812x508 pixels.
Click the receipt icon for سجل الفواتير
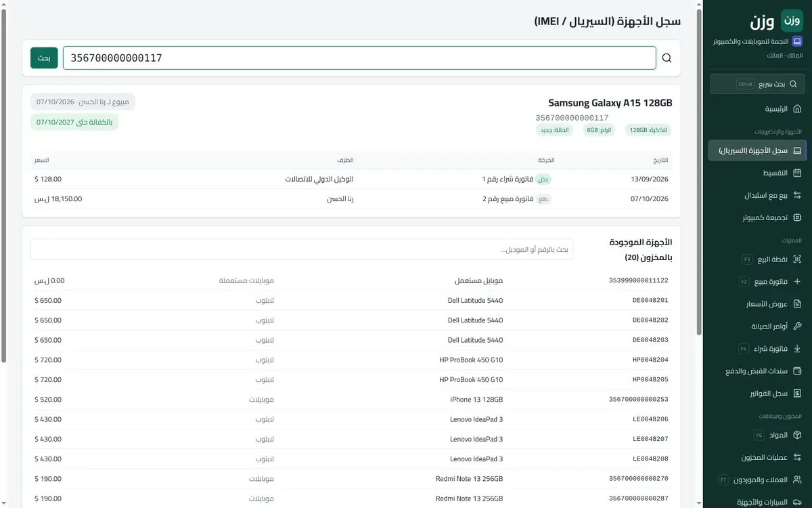click(797, 393)
